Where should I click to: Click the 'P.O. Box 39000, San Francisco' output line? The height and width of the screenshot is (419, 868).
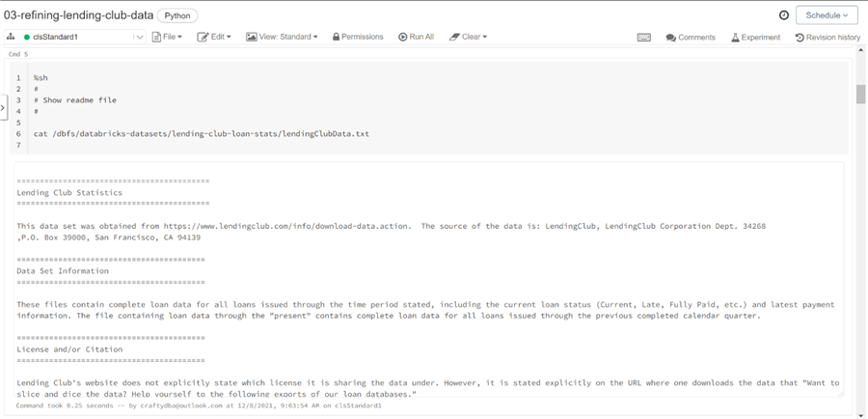pyautogui.click(x=108, y=237)
